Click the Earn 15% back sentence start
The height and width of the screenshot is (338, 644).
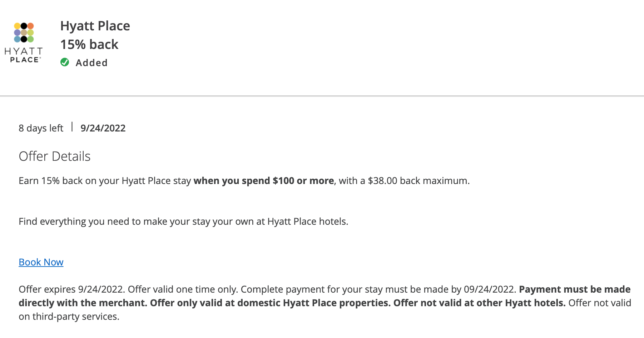tap(39, 181)
